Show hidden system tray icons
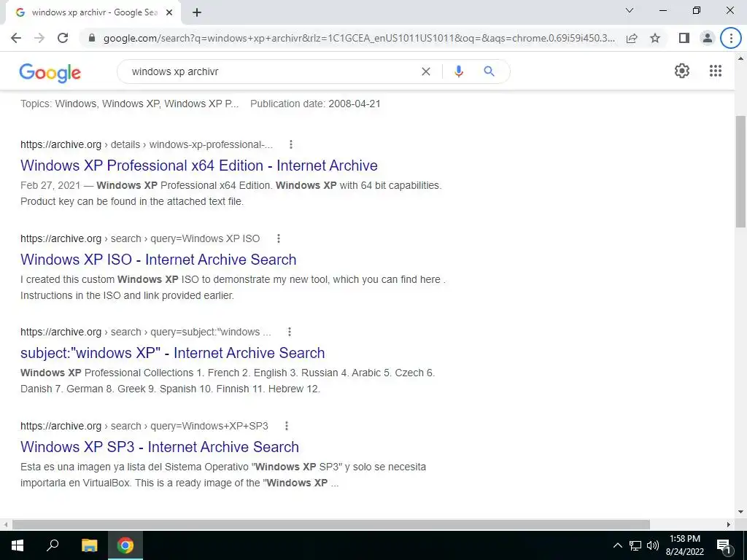The height and width of the screenshot is (560, 747). click(x=617, y=545)
